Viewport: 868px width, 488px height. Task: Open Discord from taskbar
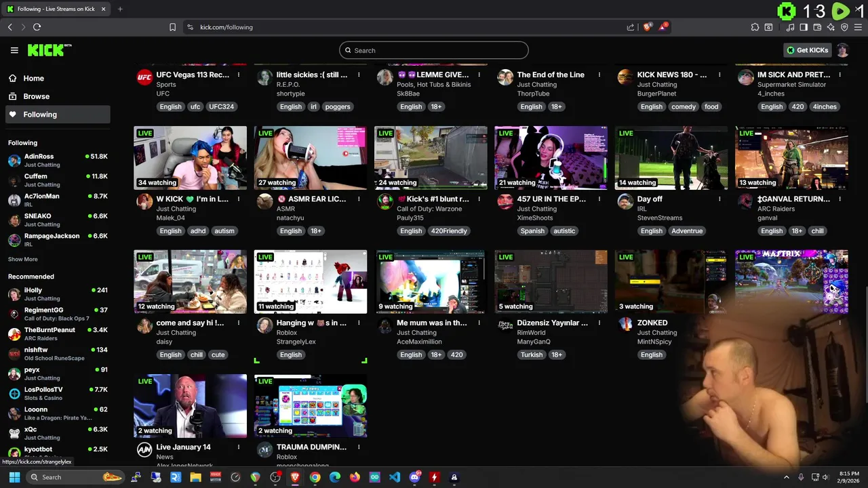click(414, 477)
